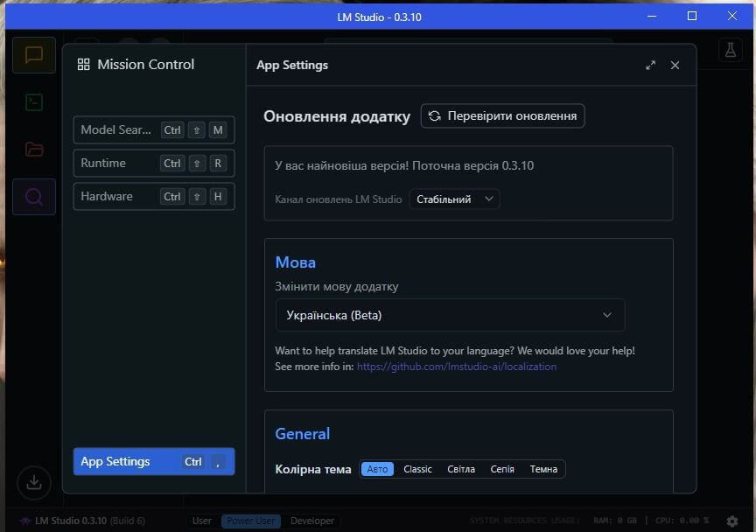The width and height of the screenshot is (756, 532).
Task: Expand the App Settings panel to fullscreen
Action: point(650,65)
